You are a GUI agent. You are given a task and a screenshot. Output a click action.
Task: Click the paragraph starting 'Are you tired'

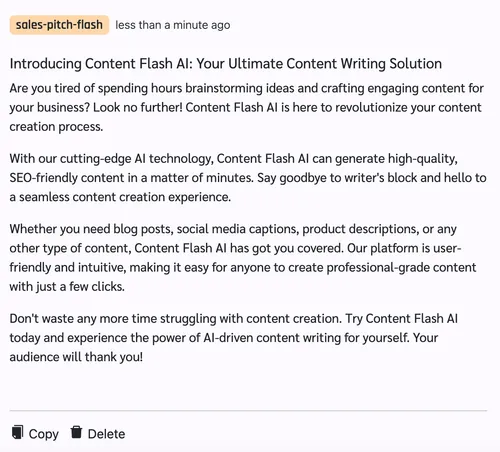click(247, 107)
